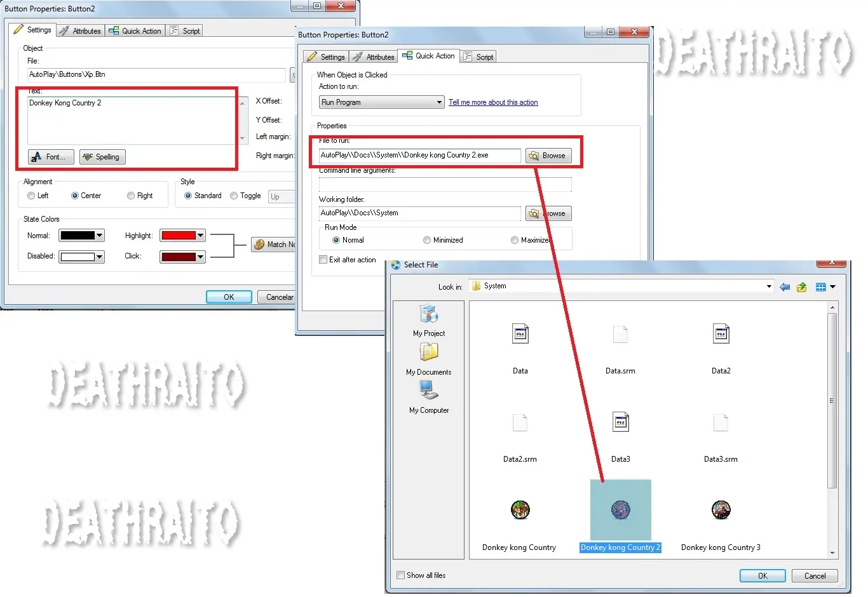The image size is (868, 597).
Task: Select Standard style radio button
Action: pyautogui.click(x=188, y=196)
